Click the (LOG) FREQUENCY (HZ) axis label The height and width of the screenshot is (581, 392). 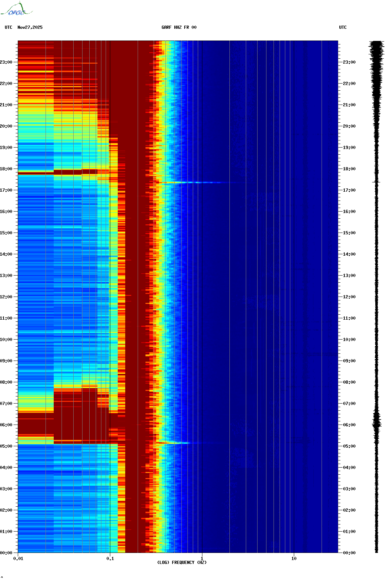(x=182, y=563)
